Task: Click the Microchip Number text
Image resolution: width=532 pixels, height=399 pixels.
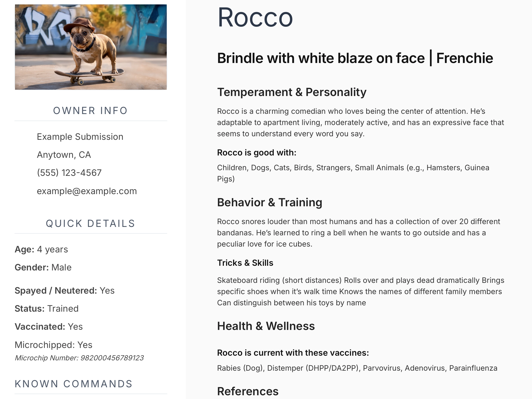Action: [79, 358]
